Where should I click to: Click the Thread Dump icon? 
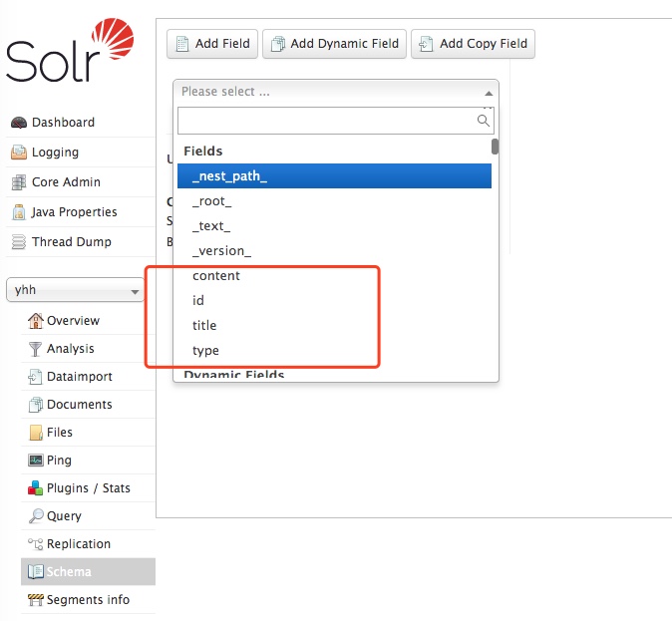tap(19, 242)
